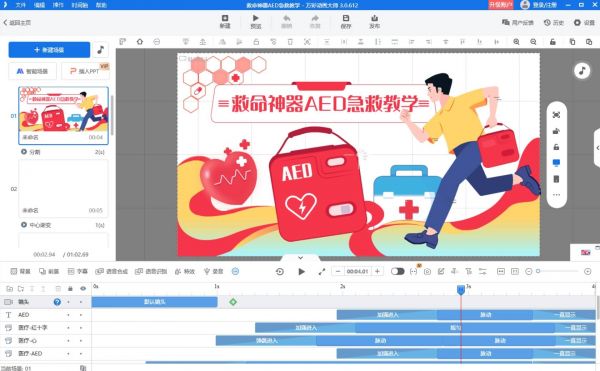Open more options in right floating panel
This screenshot has width=600, height=371.
tap(556, 195)
